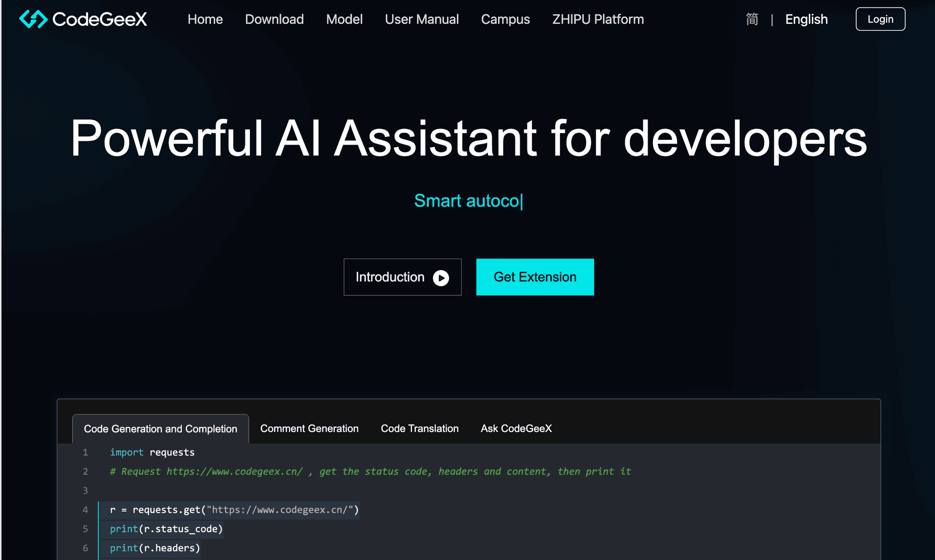The height and width of the screenshot is (560, 935).
Task: Select Code Generation and Completion tab
Action: click(x=161, y=429)
